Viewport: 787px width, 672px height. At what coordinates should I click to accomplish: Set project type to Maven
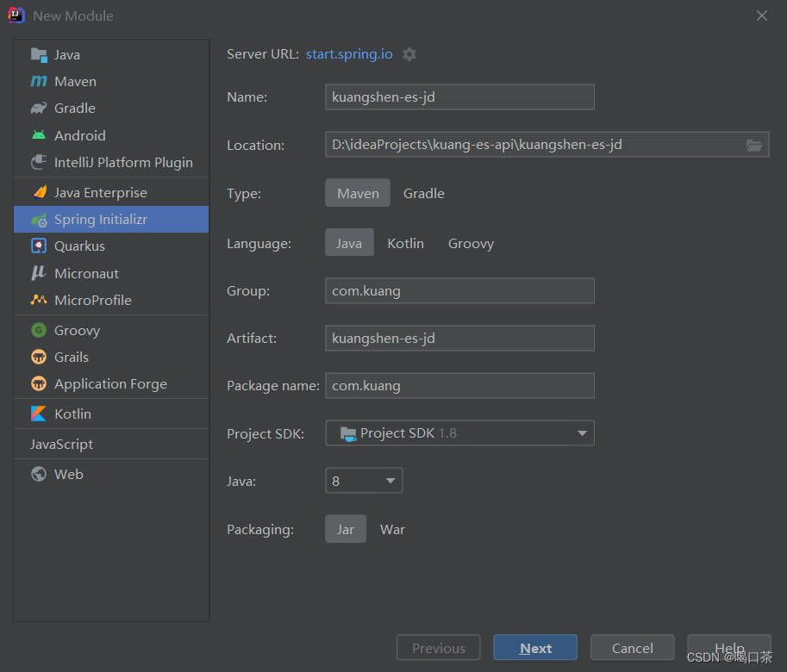[358, 193]
